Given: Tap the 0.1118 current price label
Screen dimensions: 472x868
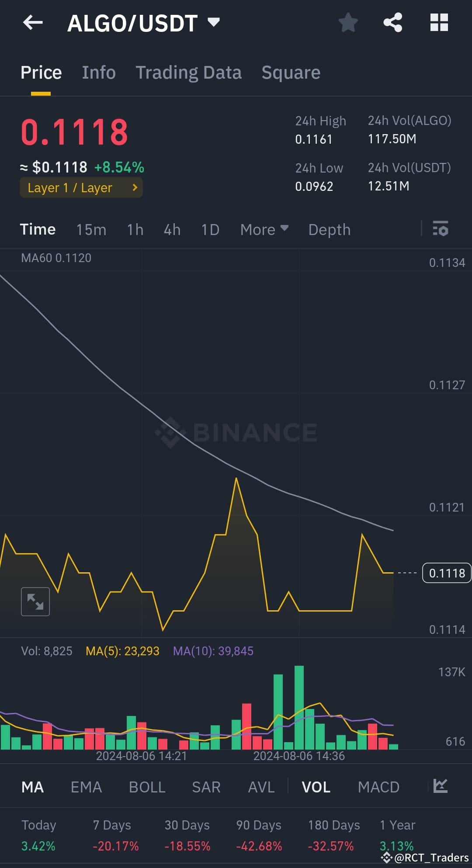Looking at the screenshot, I should pos(446,573).
